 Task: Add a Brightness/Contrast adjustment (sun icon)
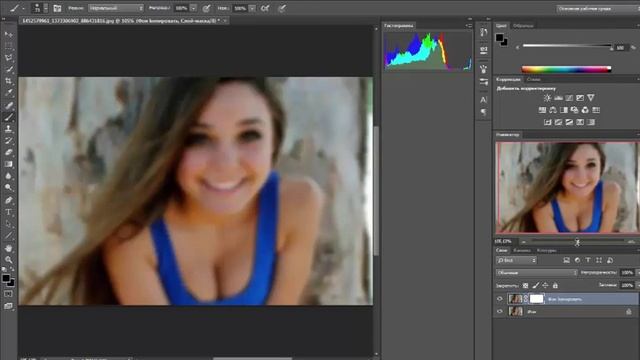point(547,98)
